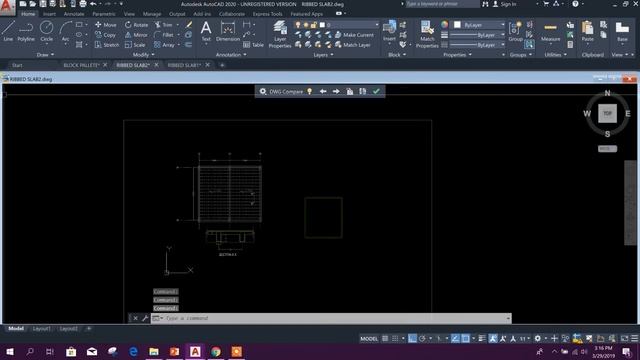
Task: Click the TOP face of ViewCube
Action: coord(607,113)
